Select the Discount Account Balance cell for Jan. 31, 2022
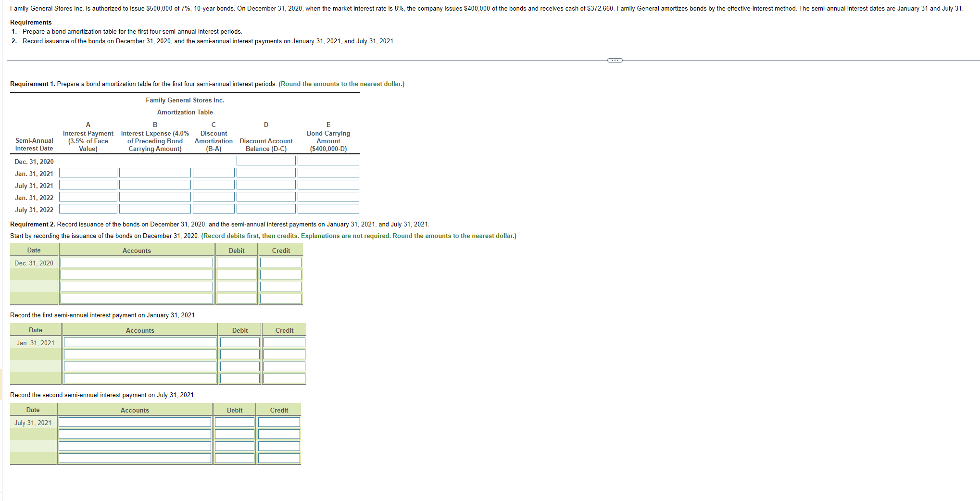This screenshot has height=501, width=980. (x=265, y=196)
